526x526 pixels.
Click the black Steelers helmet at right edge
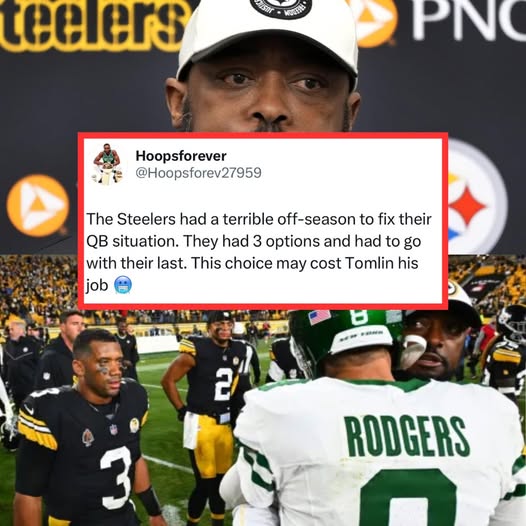click(512, 322)
